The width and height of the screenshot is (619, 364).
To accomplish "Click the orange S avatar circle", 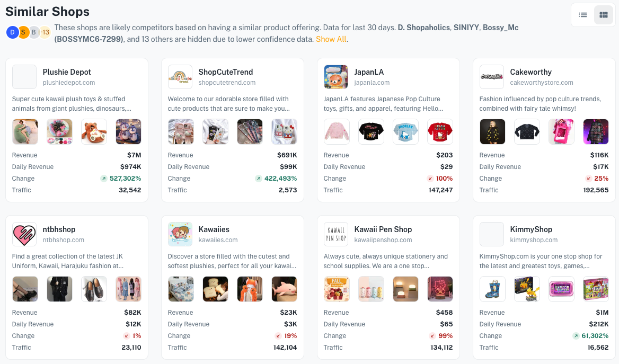I will [x=23, y=32].
